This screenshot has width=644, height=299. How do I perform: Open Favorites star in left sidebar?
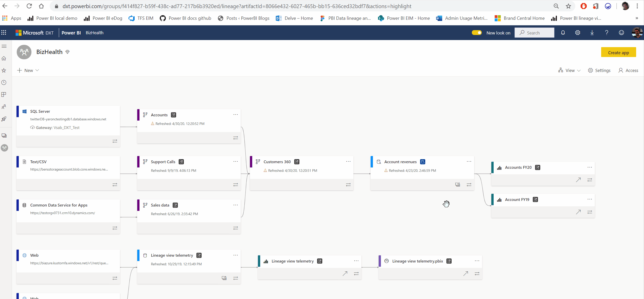pos(4,70)
